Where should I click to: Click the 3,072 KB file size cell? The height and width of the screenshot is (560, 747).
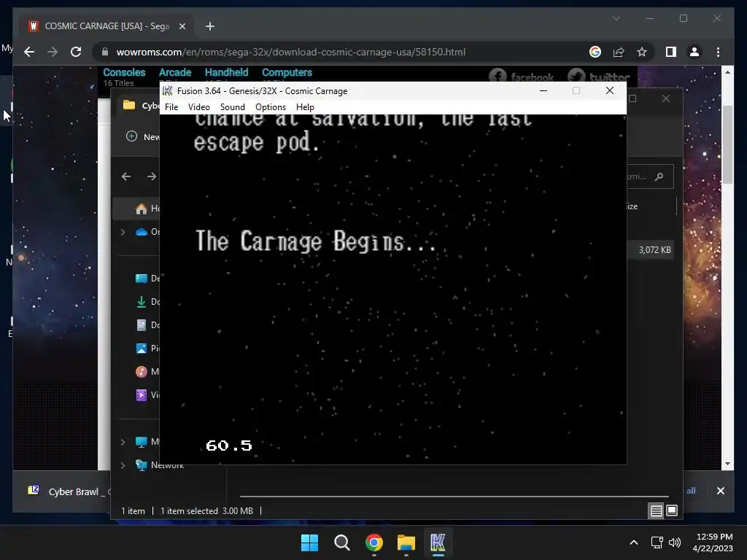tap(654, 250)
